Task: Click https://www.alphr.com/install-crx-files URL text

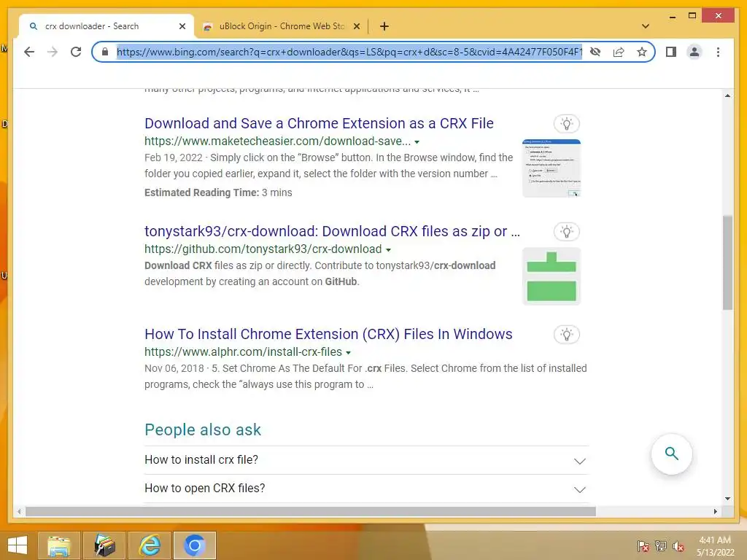Action: (x=243, y=352)
